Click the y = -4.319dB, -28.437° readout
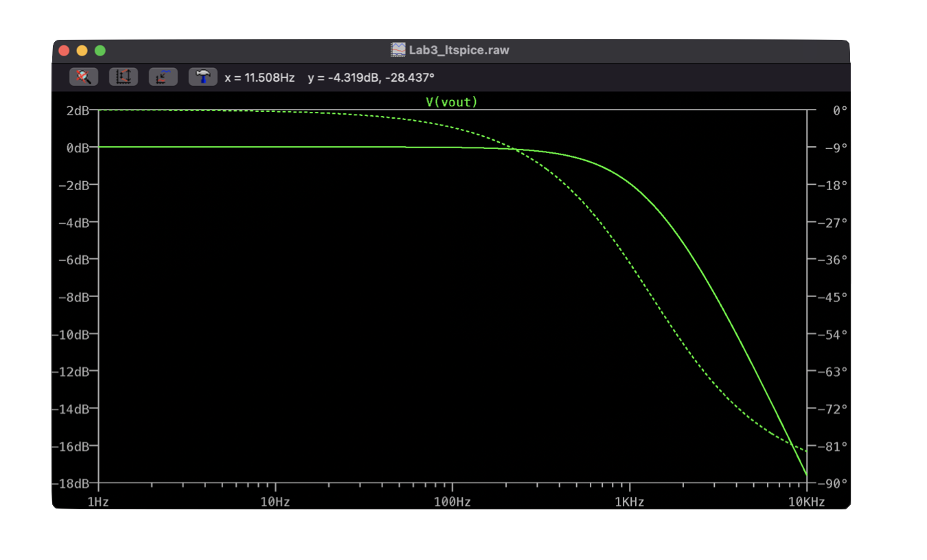The height and width of the screenshot is (560, 927). tap(371, 78)
